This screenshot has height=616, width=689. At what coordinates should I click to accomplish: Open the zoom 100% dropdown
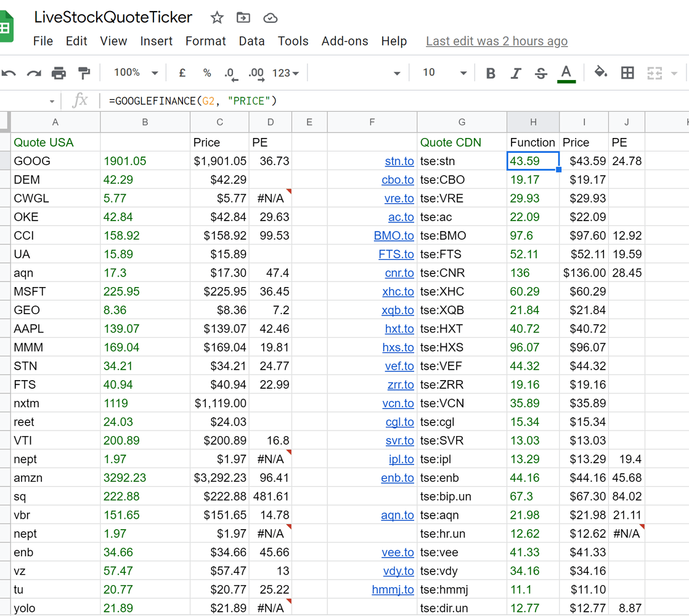click(x=136, y=73)
